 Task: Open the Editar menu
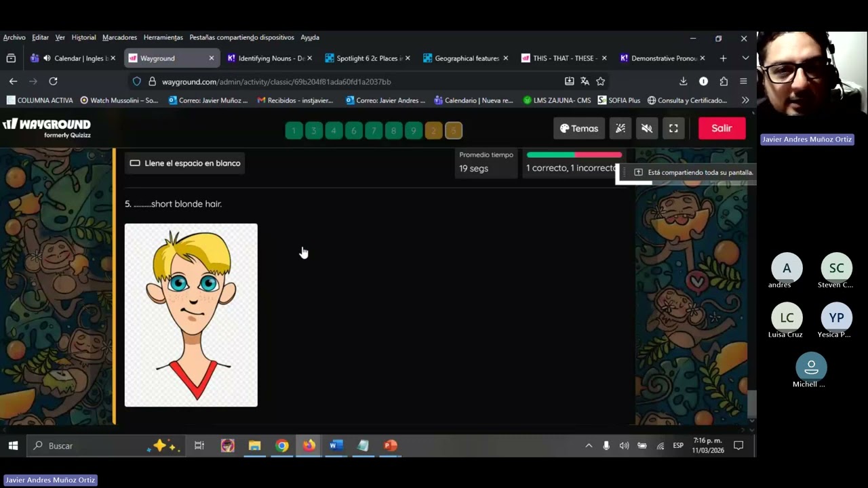pos(40,37)
